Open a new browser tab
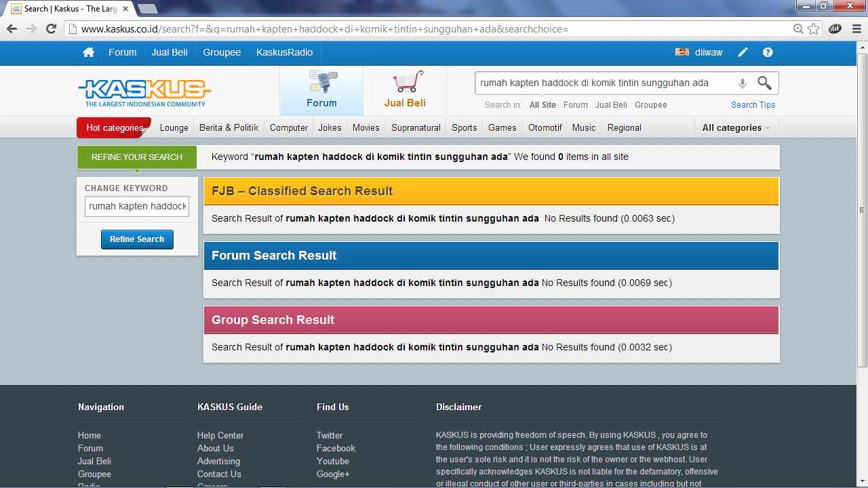Viewport: 868px width, 488px height. tap(148, 9)
